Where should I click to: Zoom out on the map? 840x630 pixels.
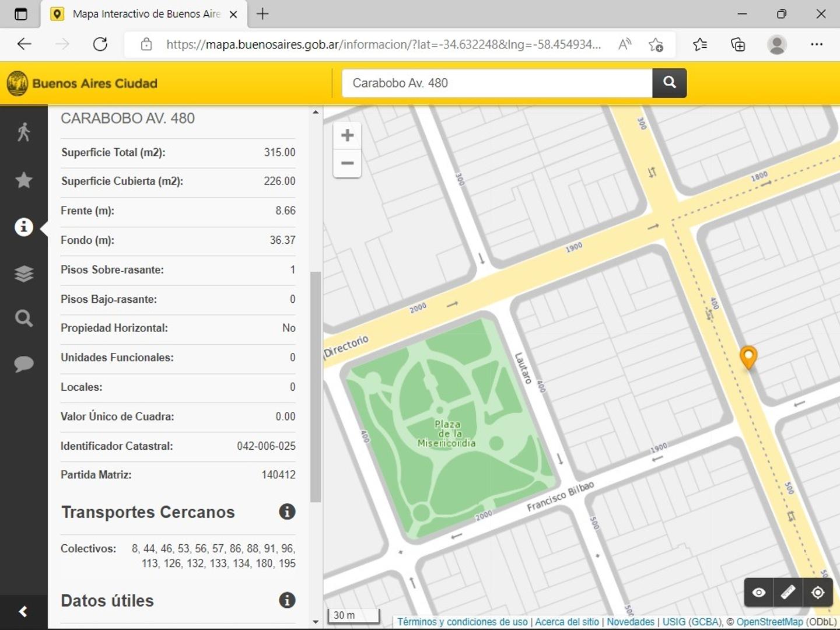click(x=347, y=163)
